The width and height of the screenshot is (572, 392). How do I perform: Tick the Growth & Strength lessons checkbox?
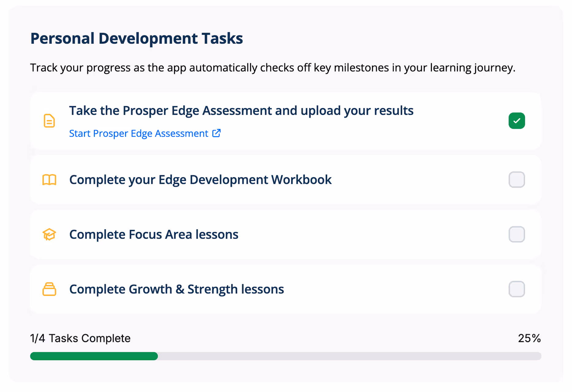(517, 289)
